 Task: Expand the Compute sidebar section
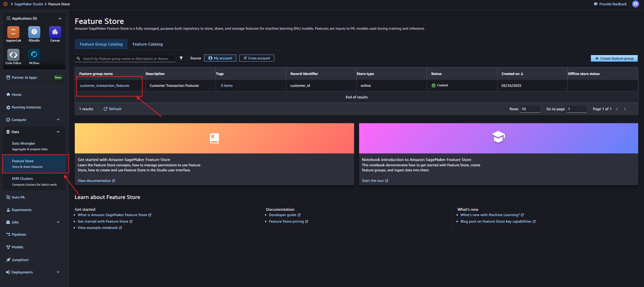(58, 120)
